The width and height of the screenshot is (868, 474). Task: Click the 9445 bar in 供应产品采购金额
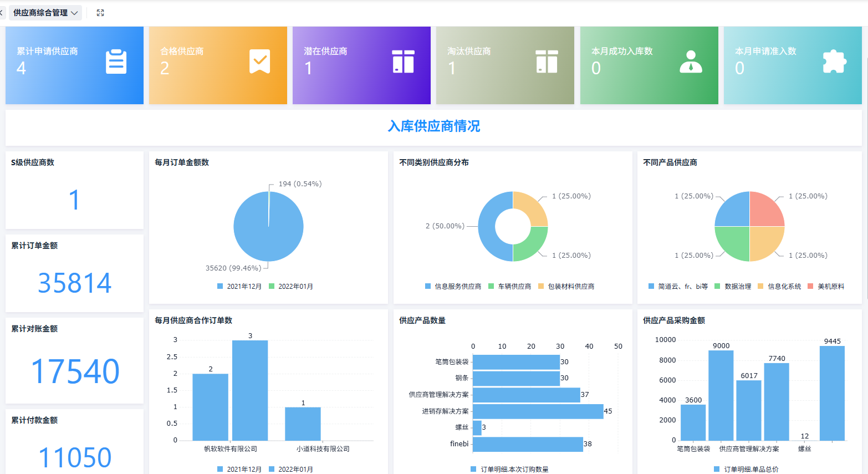(x=833, y=393)
